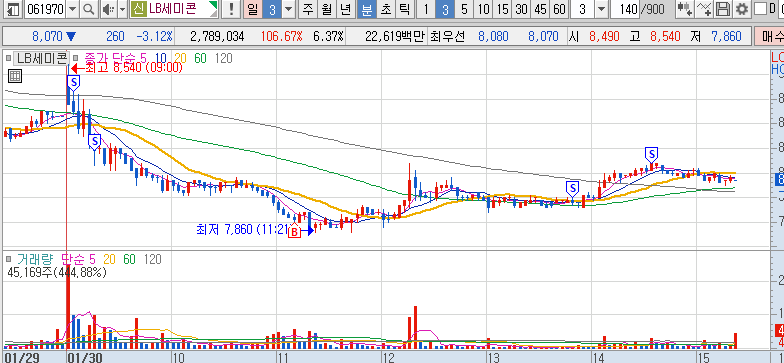Open the dropdown arrow after 일 3
This screenshot has width=784, height=363.
(x=289, y=9)
